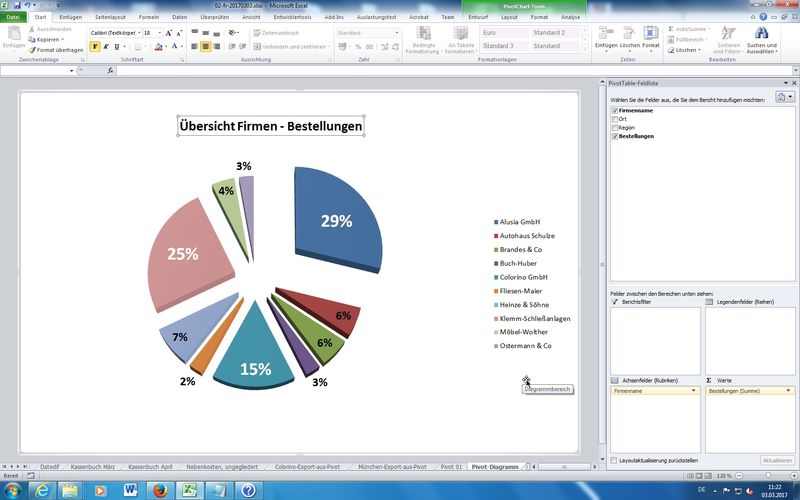This screenshot has height=500, width=800.
Task: Check the Ort field checkbox
Action: click(614, 119)
